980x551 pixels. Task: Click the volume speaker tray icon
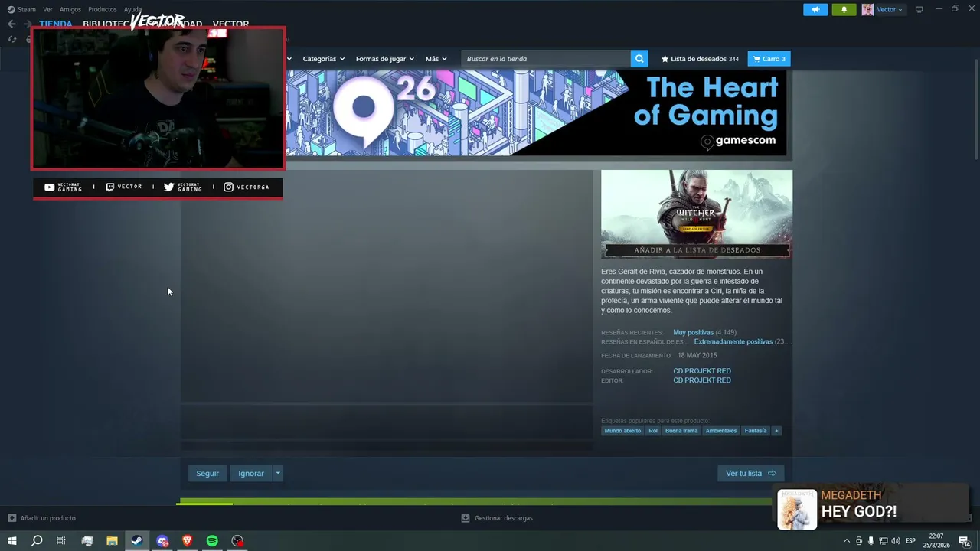click(895, 541)
